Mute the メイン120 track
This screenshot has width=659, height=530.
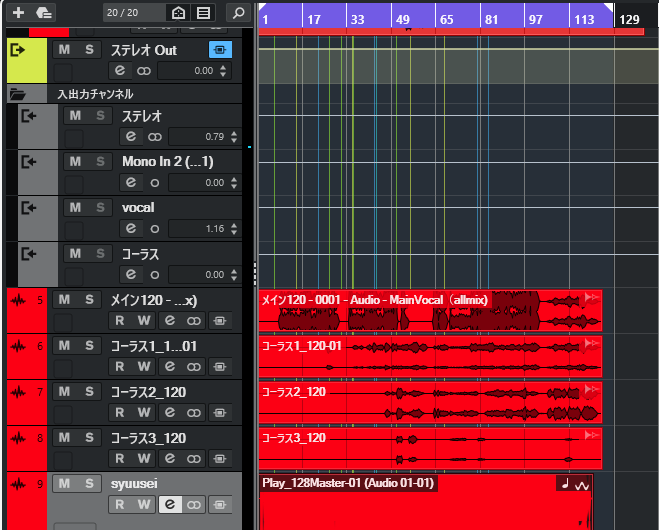click(64, 300)
